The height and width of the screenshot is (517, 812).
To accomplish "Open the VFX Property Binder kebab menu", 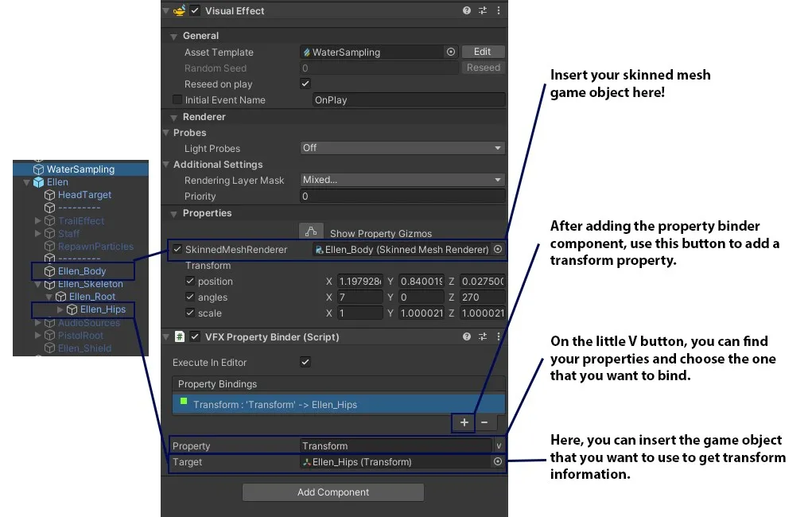I will [499, 336].
